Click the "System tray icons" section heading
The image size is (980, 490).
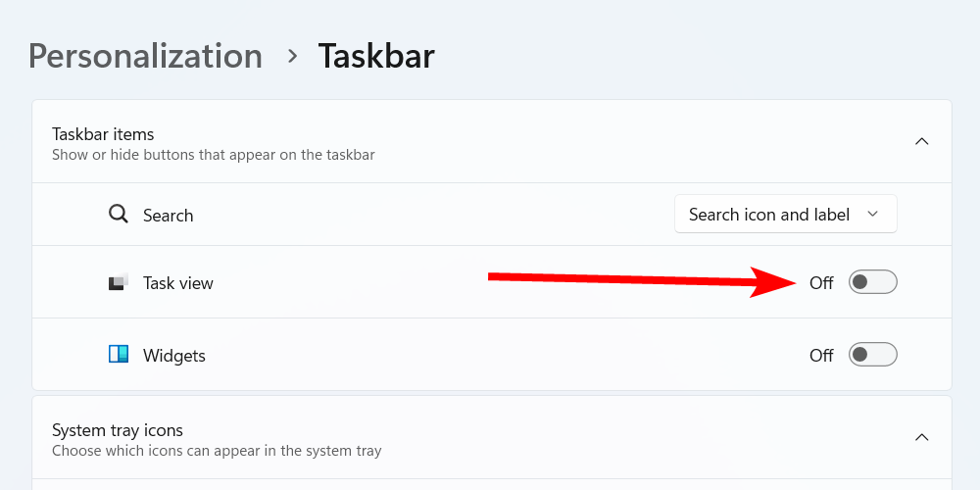tap(118, 430)
